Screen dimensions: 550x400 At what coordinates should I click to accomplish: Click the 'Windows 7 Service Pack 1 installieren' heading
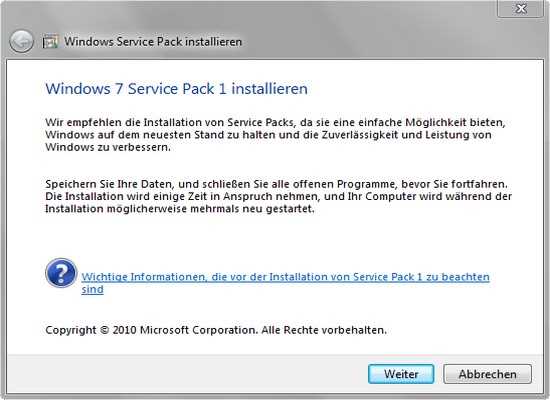[176, 88]
